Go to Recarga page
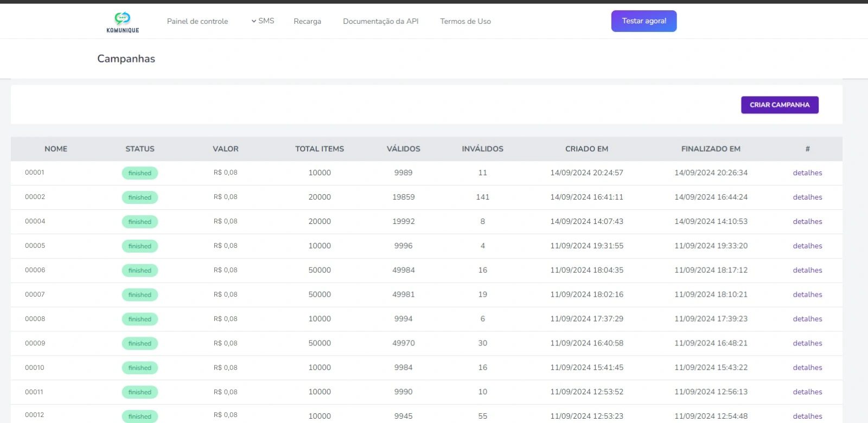The width and height of the screenshot is (868, 423). pyautogui.click(x=308, y=21)
